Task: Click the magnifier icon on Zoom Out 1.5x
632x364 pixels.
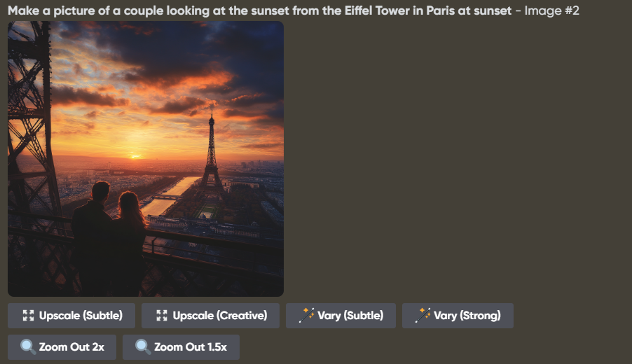Action: (x=143, y=346)
